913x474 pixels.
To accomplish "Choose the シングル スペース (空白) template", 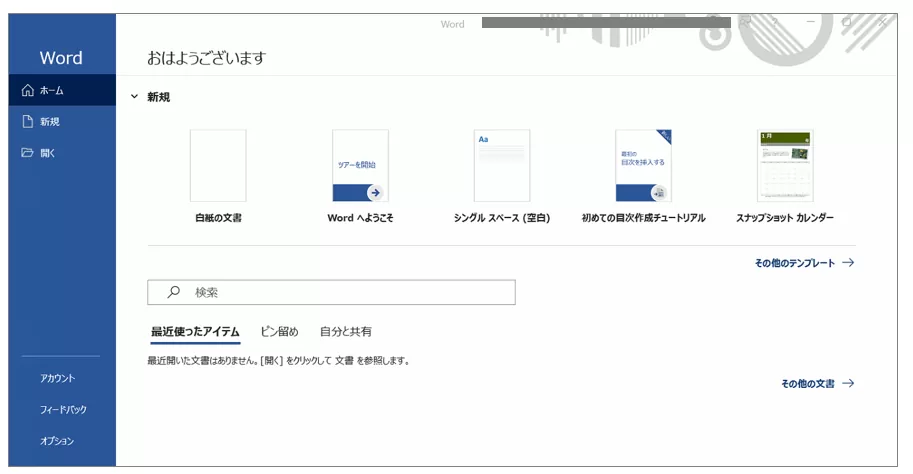I will 502,166.
